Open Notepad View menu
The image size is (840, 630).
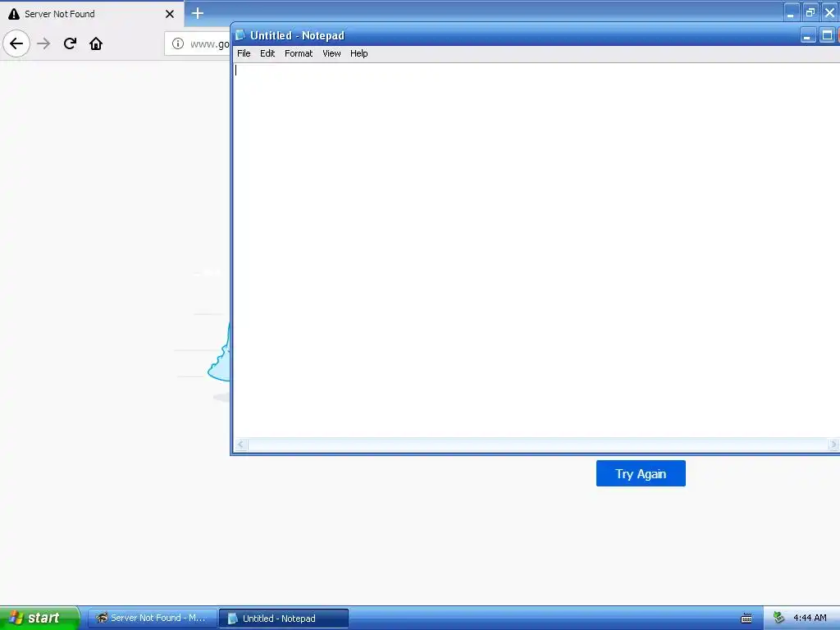point(331,53)
